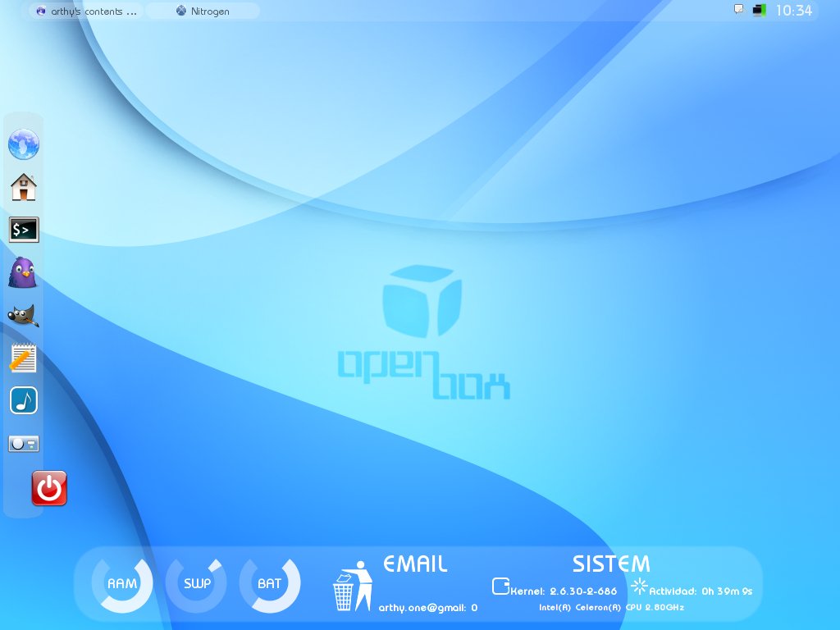Open the Home folder launcher
This screenshot has width=840, height=630.
pos(24,187)
